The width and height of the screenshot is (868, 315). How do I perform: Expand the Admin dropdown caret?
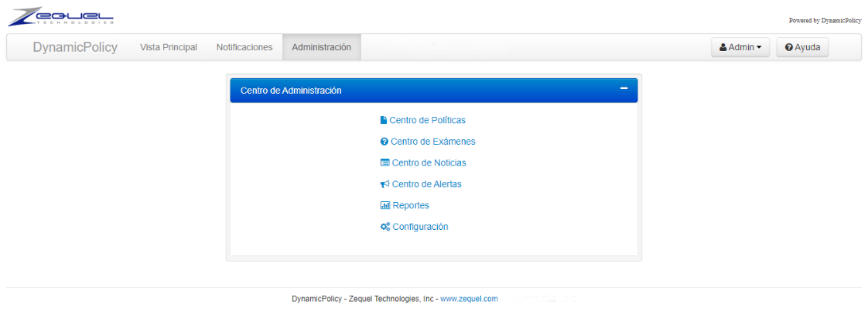(x=759, y=48)
